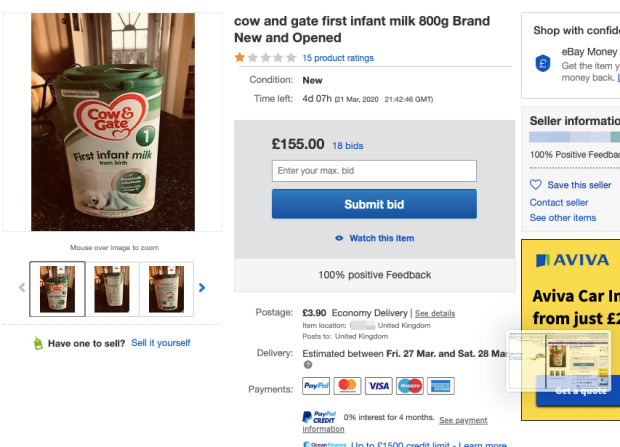620x447 pixels.
Task: Show previous thumbnails with left arrow
Action: (20, 287)
